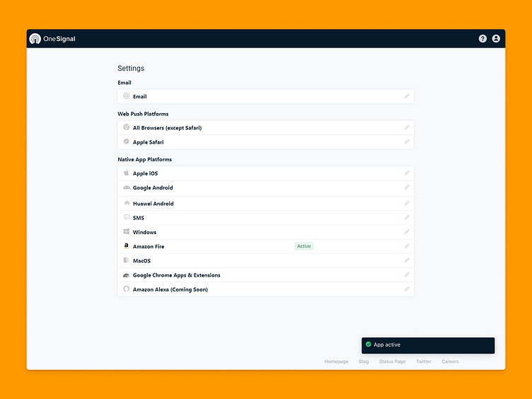
Task: Open the Careers footer link
Action: [450, 362]
